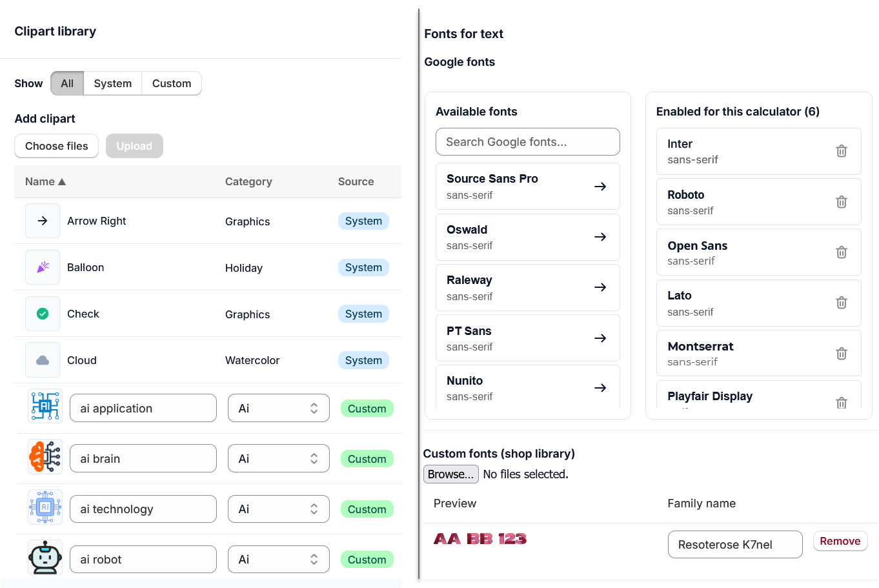This screenshot has height=588, width=879.
Task: Edit the ai brain name field
Action: 143,458
